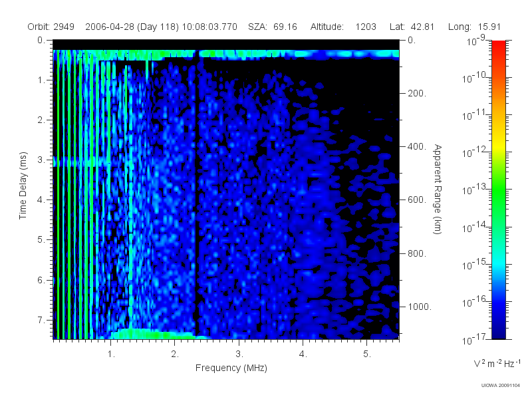Click the timestamp 10:08:03.770
This screenshot has width=532, height=399.
click(x=209, y=27)
